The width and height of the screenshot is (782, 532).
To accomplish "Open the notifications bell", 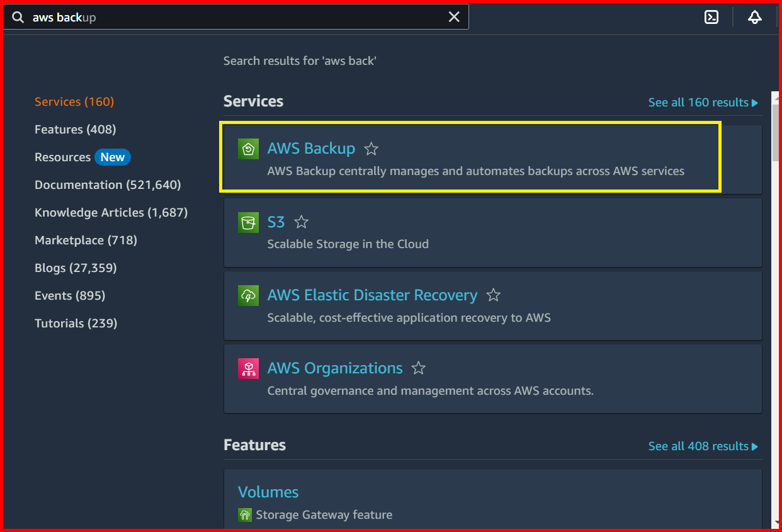I will point(755,17).
